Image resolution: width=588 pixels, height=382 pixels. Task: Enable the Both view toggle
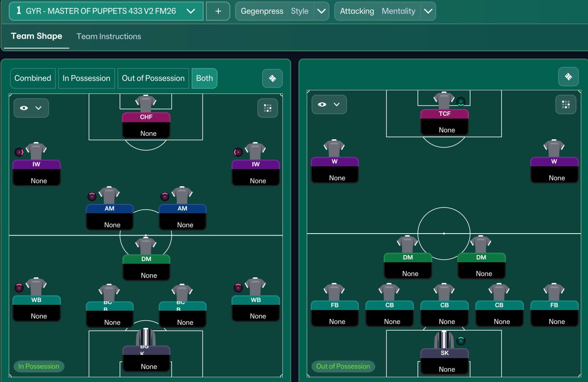pos(204,78)
